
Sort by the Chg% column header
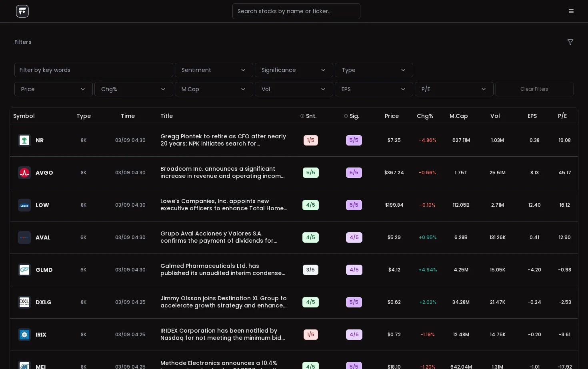pos(425,116)
